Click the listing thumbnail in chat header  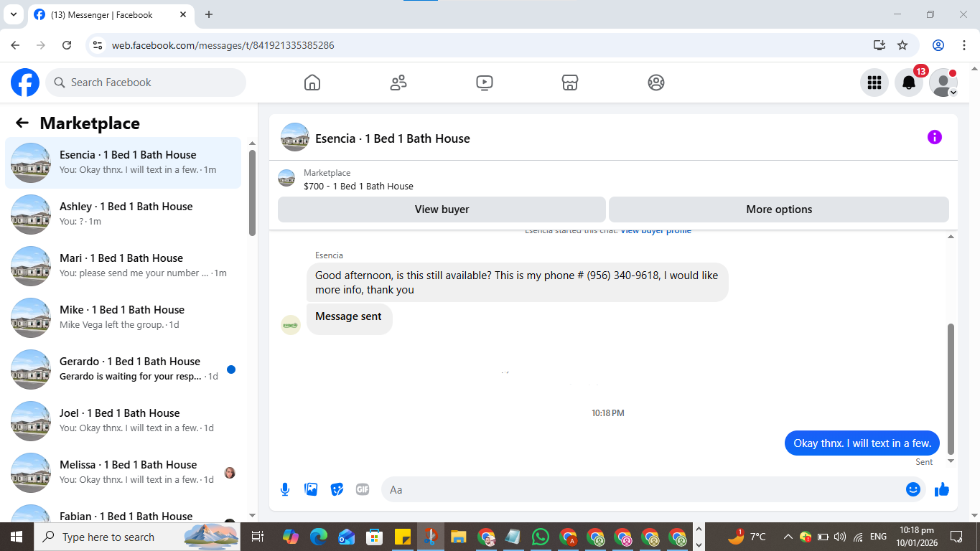pos(294,137)
